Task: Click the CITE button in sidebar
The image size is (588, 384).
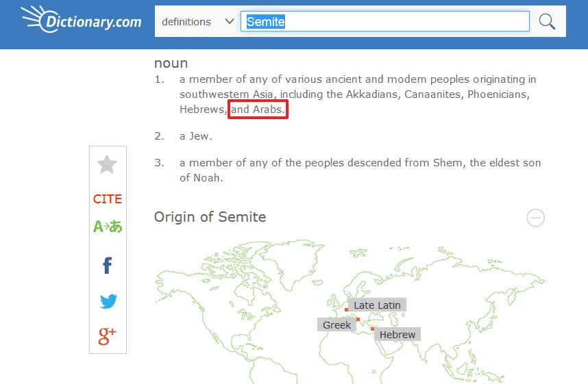Action: tap(108, 199)
